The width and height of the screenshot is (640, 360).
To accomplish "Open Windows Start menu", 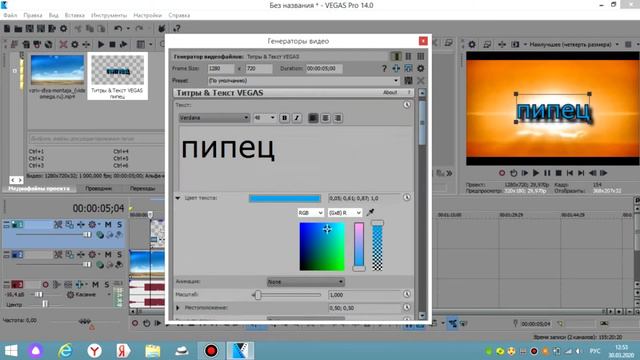I will [11, 351].
